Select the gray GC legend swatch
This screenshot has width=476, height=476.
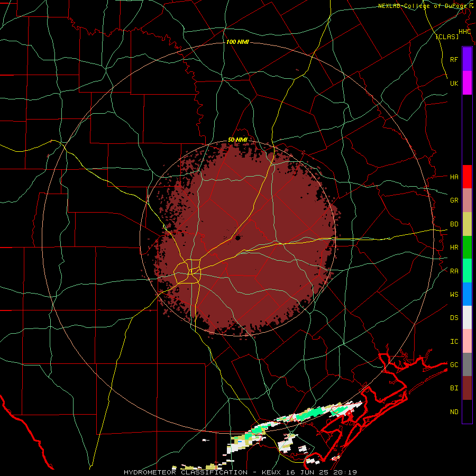click(467, 364)
